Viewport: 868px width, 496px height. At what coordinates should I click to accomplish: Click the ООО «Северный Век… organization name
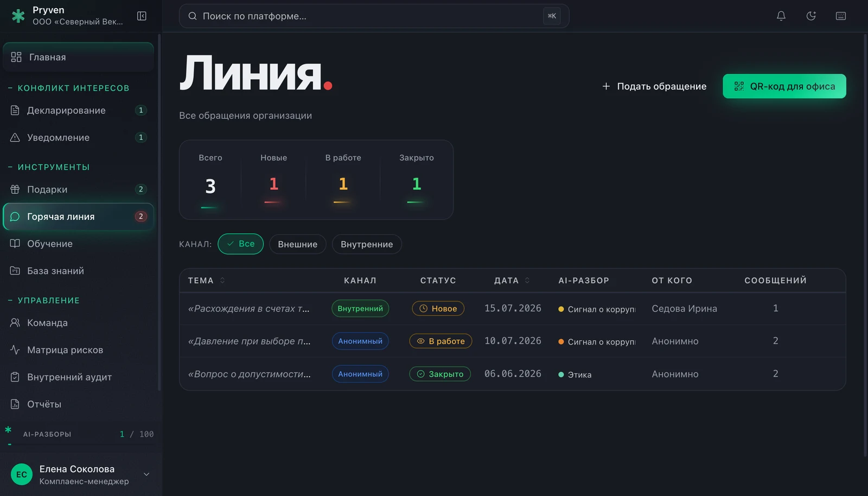click(78, 22)
